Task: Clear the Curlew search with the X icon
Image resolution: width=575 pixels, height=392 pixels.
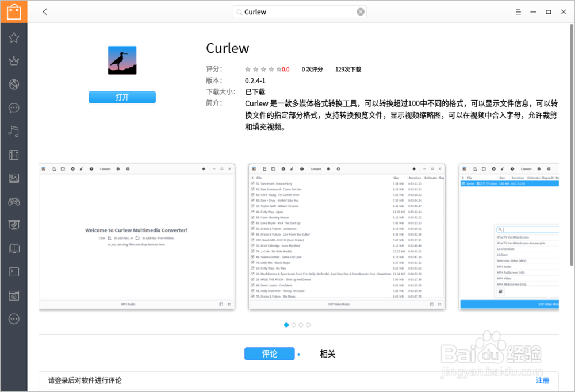Action: coord(361,11)
